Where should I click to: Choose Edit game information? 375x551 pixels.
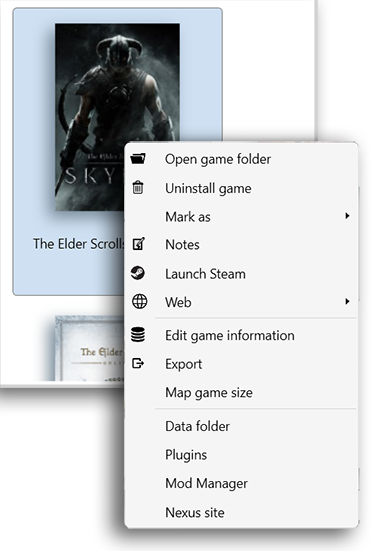pos(241,335)
